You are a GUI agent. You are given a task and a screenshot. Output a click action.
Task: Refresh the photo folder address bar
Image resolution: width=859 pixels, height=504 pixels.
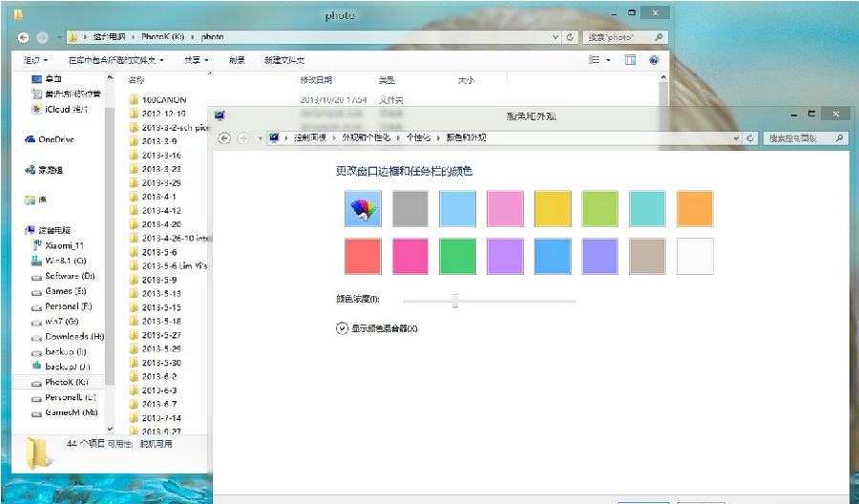click(570, 37)
